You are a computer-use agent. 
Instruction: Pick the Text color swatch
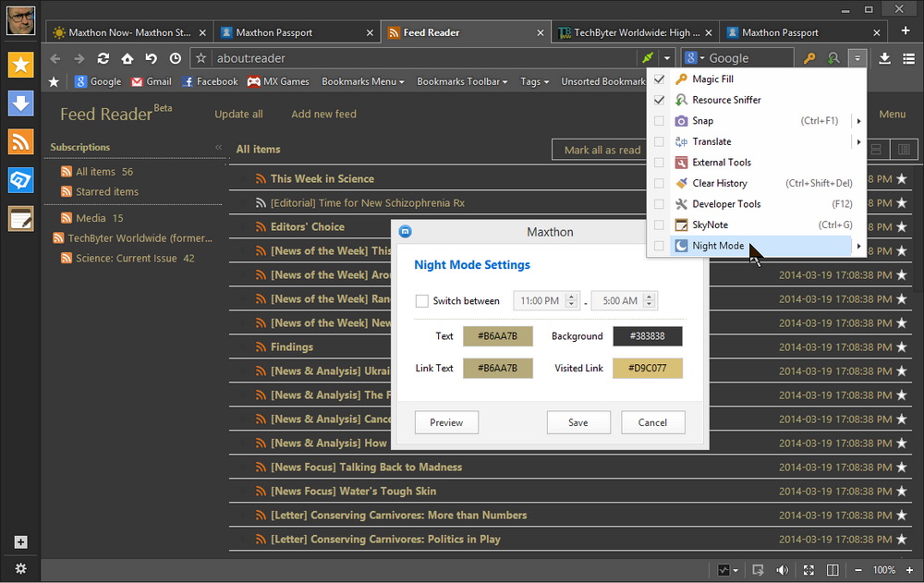pyautogui.click(x=498, y=336)
